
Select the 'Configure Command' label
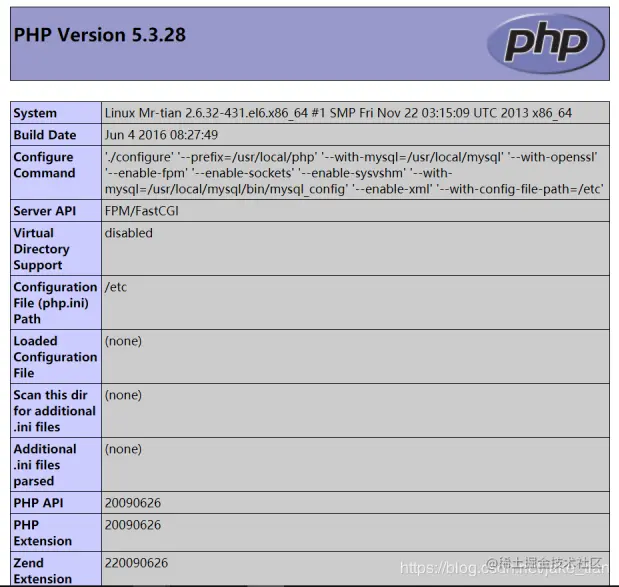(44, 165)
